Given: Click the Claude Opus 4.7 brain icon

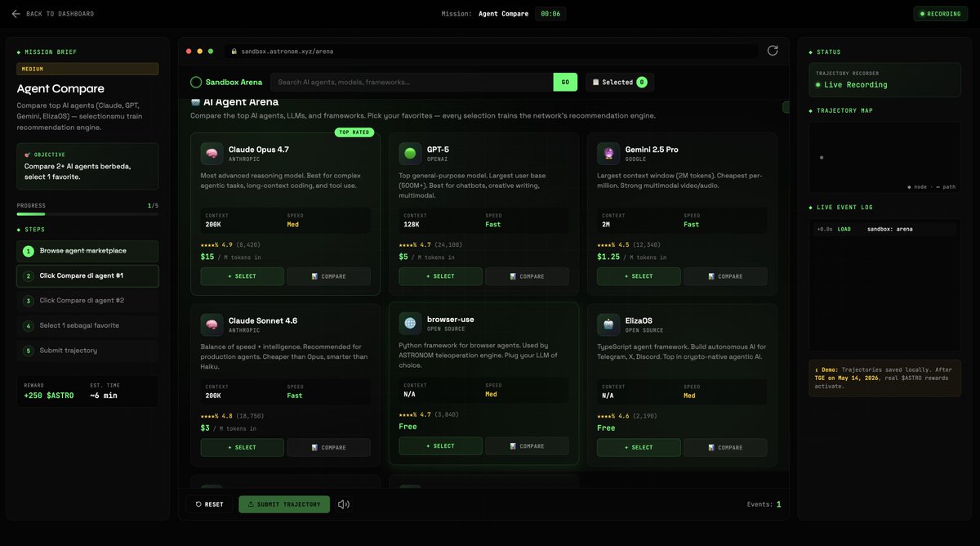Looking at the screenshot, I should pyautogui.click(x=212, y=154).
